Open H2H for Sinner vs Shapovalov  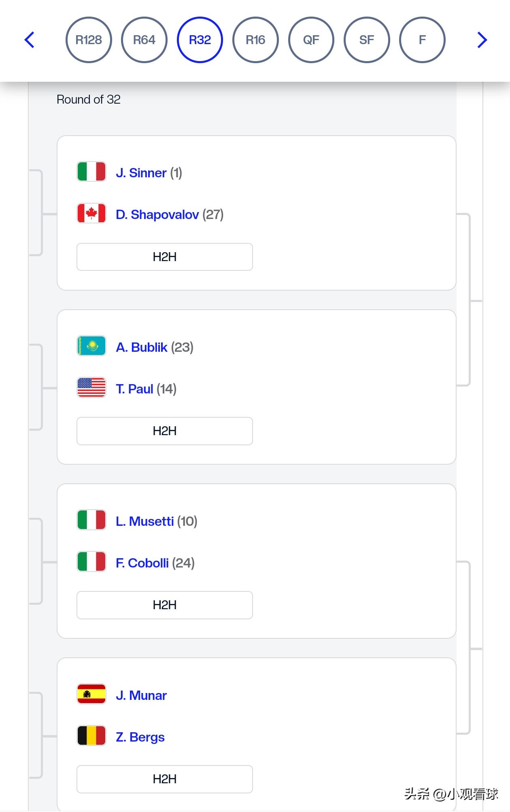(165, 257)
